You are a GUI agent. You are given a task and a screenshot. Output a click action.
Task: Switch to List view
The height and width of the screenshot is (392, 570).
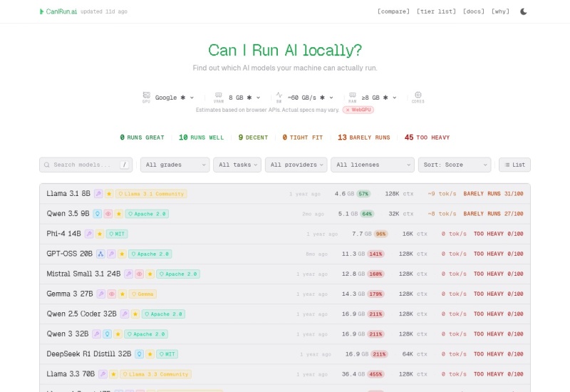pyautogui.click(x=514, y=165)
